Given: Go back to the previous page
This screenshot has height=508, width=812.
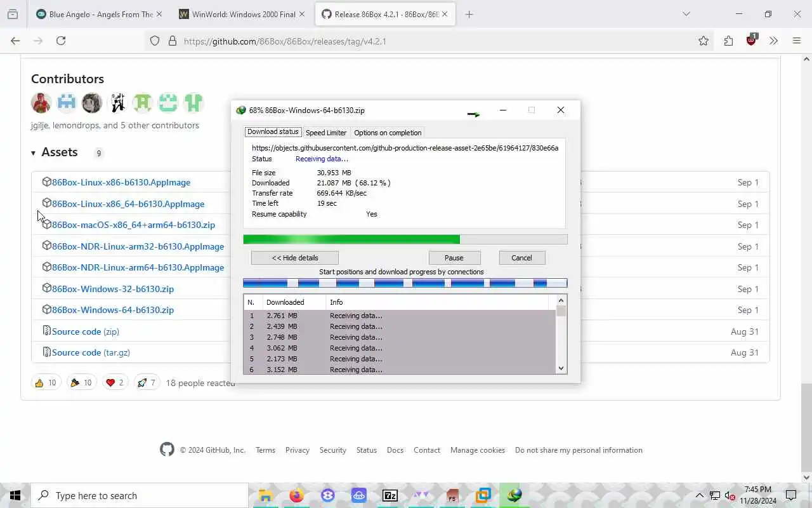Looking at the screenshot, I should 15,41.
